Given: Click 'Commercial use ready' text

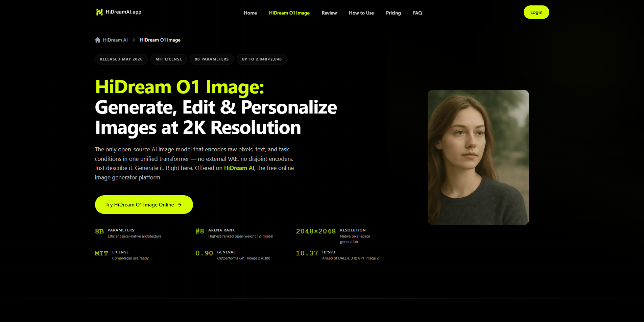Looking at the screenshot, I should [x=130, y=258].
